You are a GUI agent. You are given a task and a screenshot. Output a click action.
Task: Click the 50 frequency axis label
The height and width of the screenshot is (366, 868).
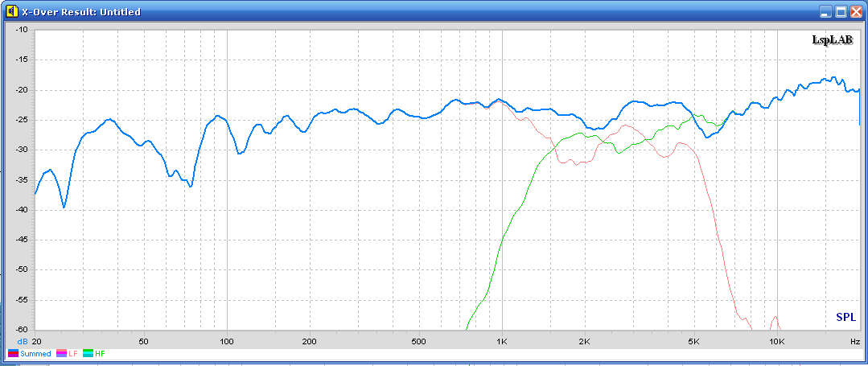pyautogui.click(x=145, y=341)
